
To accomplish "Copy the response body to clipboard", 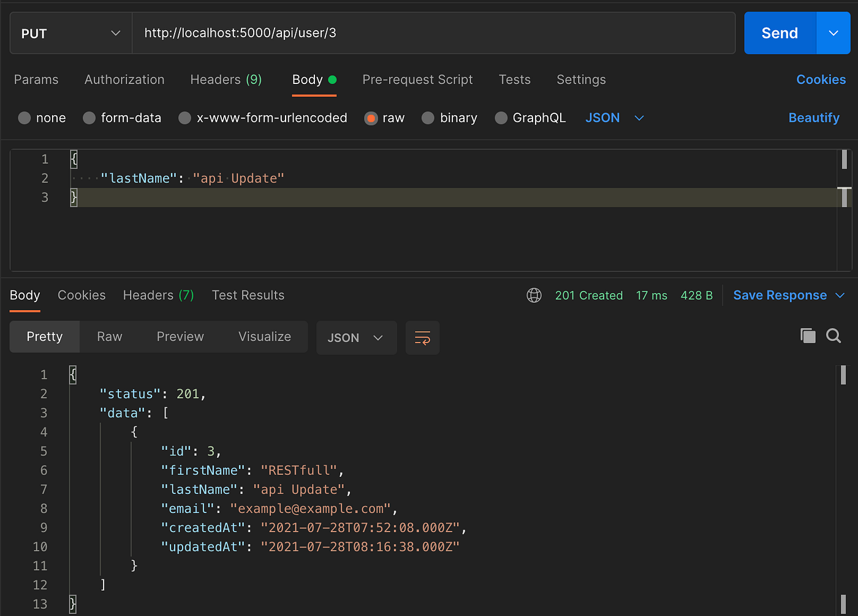I will click(808, 336).
